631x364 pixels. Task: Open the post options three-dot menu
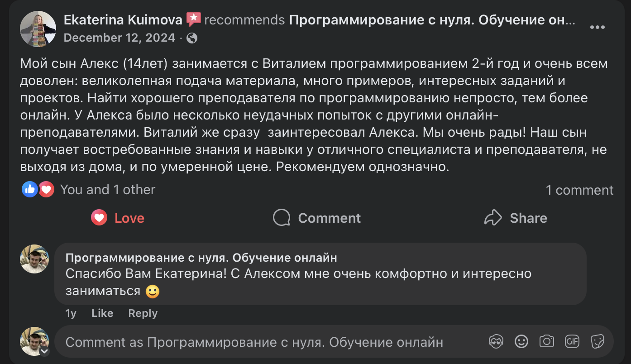click(x=598, y=27)
